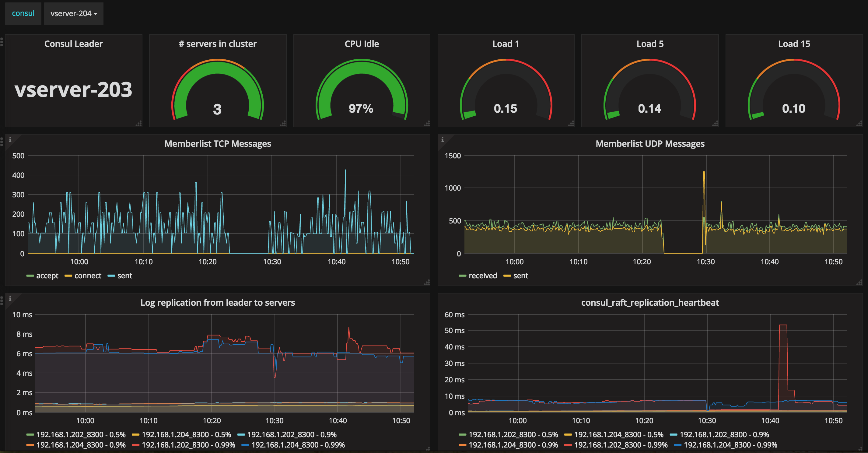Open the CPU Idle panel title menu
The height and width of the screenshot is (453, 868).
362,44
